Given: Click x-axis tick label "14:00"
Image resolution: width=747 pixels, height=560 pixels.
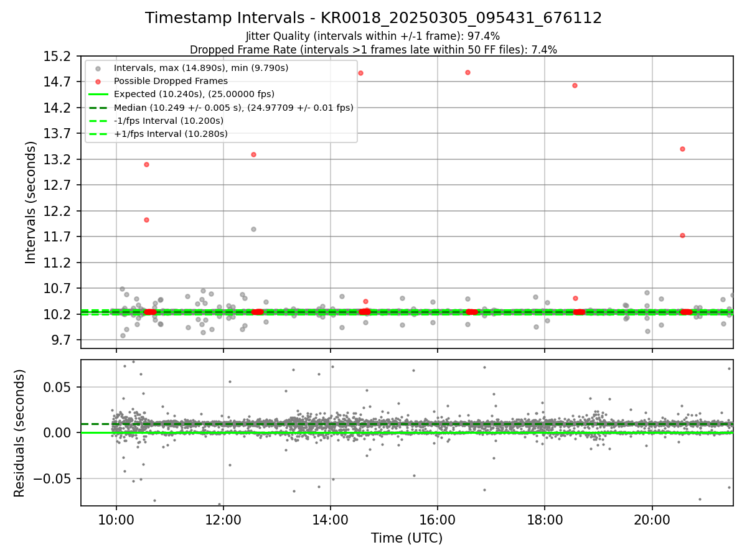Looking at the screenshot, I should [331, 520].
